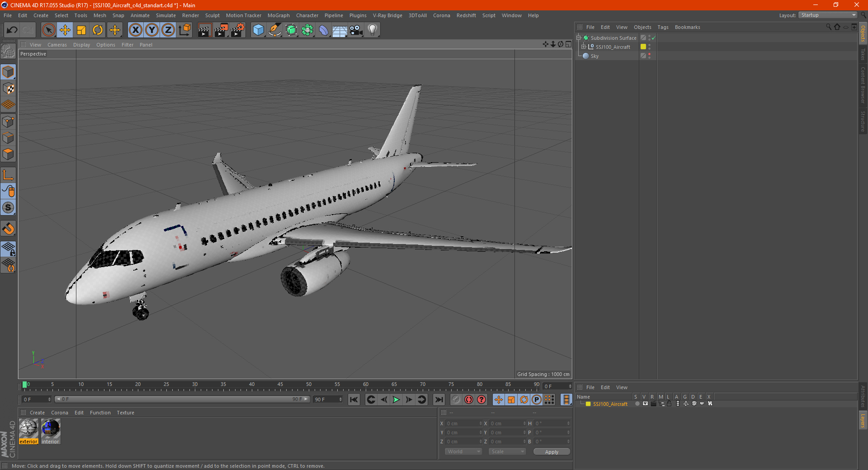Viewport: 868px width, 470px height.
Task: Toggle Y axis lock
Action: [x=152, y=30]
